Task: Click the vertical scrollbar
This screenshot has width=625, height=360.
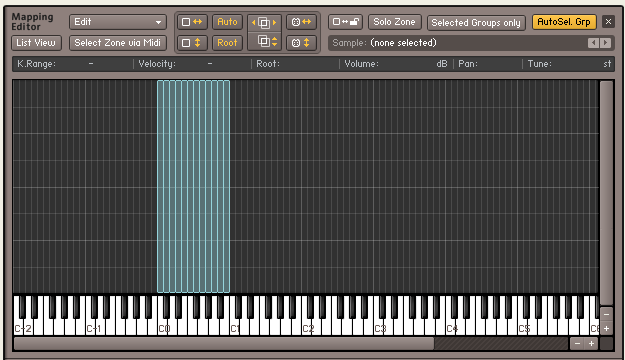Action: click(606, 193)
